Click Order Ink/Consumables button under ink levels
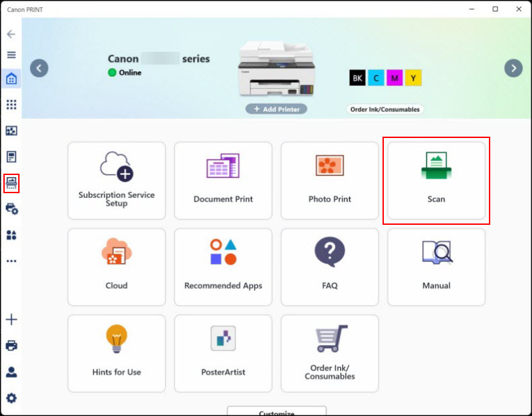This screenshot has height=416, width=532. pos(385,109)
